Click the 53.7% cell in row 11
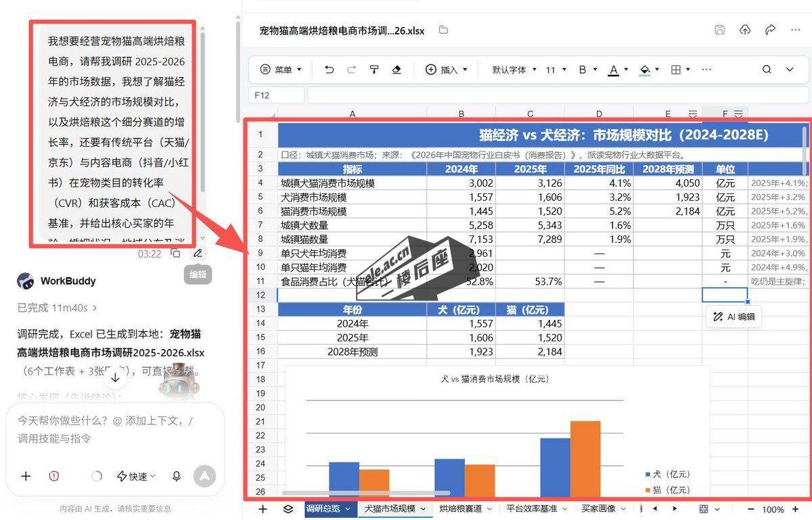Viewport: 812px width, 520px height. [530, 281]
